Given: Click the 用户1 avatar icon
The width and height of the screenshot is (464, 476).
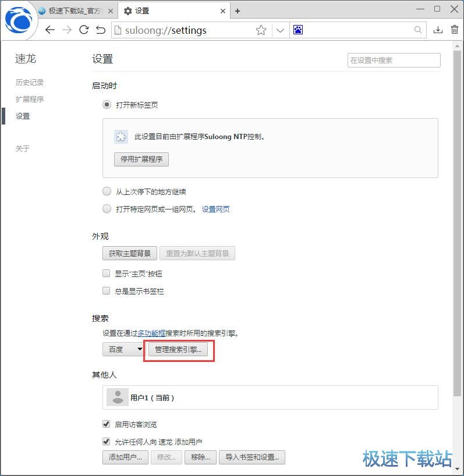Looking at the screenshot, I should pyautogui.click(x=118, y=397).
